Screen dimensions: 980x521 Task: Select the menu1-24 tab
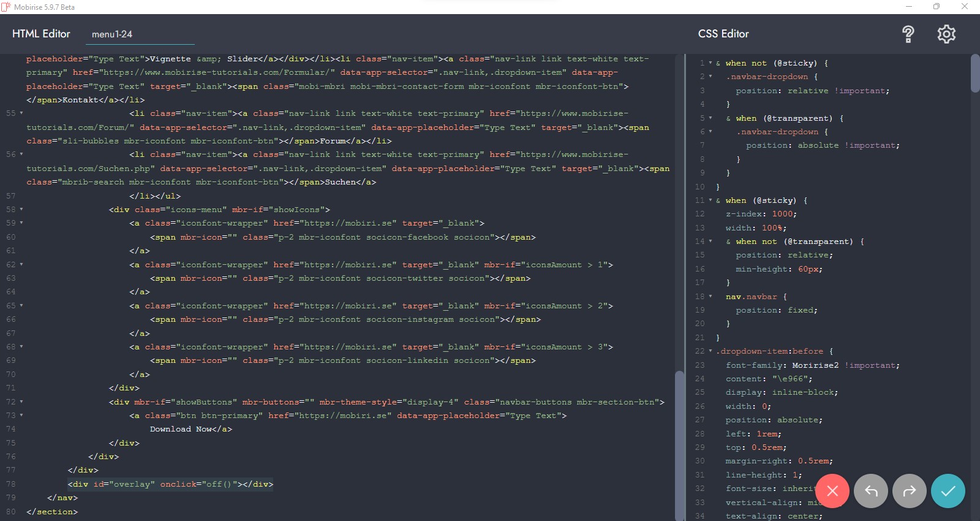(x=112, y=34)
